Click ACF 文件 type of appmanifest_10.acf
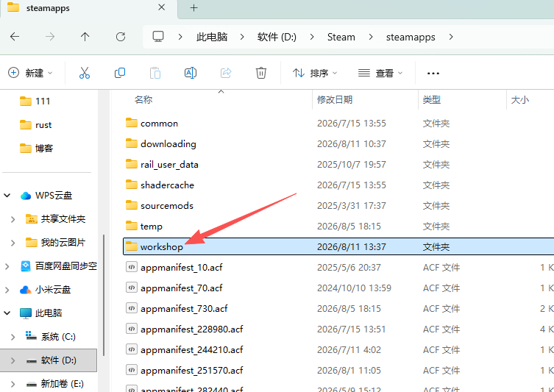 (x=441, y=267)
